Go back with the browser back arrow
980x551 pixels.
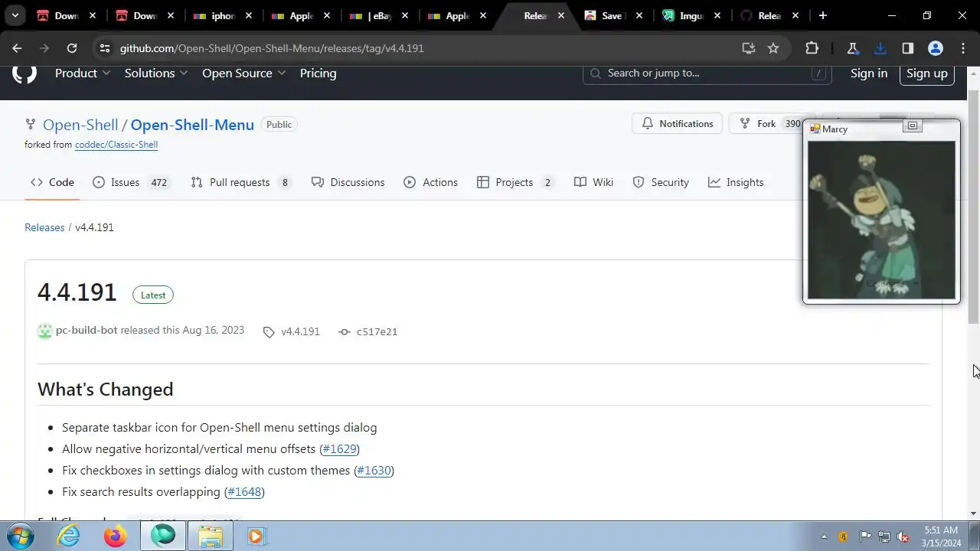tap(17, 48)
